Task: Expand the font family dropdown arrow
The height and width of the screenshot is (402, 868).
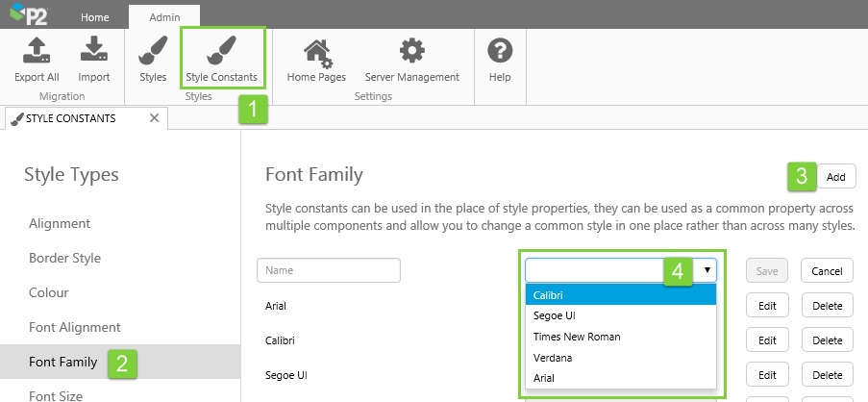Action: [x=708, y=270]
